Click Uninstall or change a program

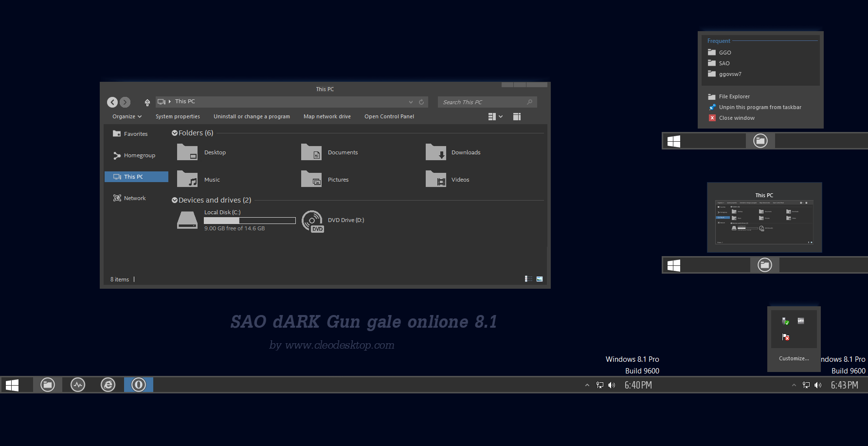252,116
